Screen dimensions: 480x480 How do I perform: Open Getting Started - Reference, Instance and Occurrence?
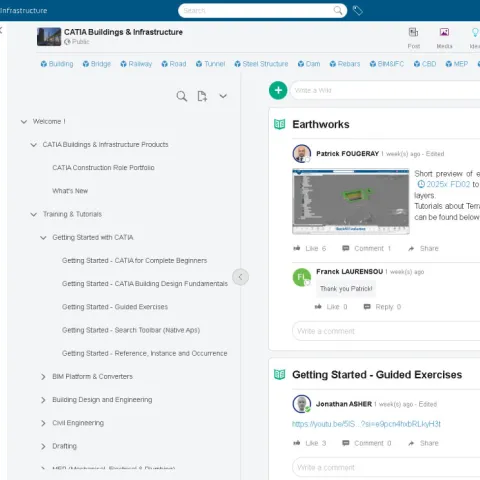(x=144, y=353)
